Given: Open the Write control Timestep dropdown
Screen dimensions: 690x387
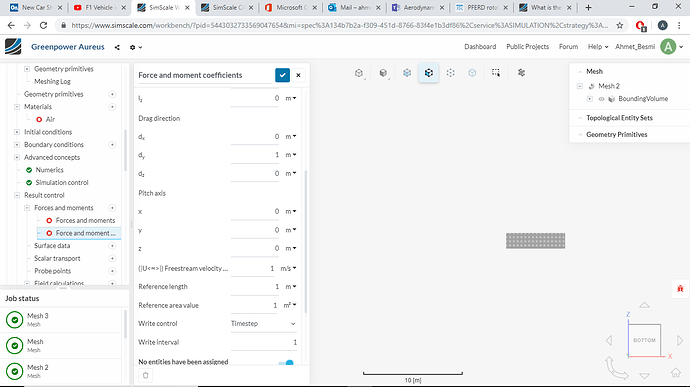Looking at the screenshot, I should click(263, 324).
